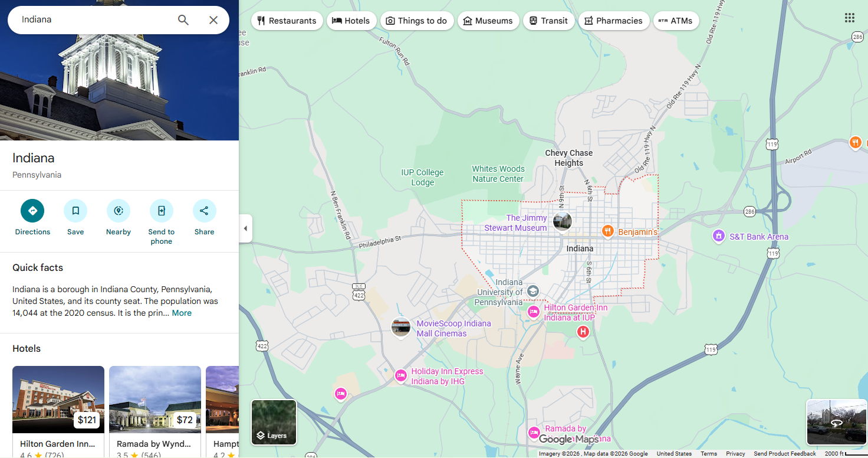868x458 pixels.
Task: Show Transit on the map
Action: click(549, 21)
